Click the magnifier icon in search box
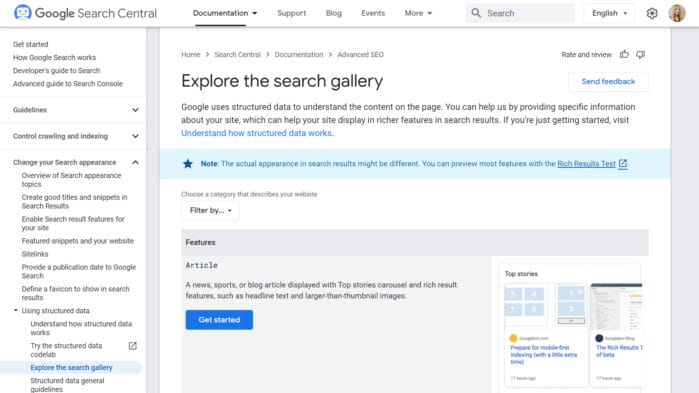Image resolution: width=699 pixels, height=393 pixels. (x=476, y=13)
